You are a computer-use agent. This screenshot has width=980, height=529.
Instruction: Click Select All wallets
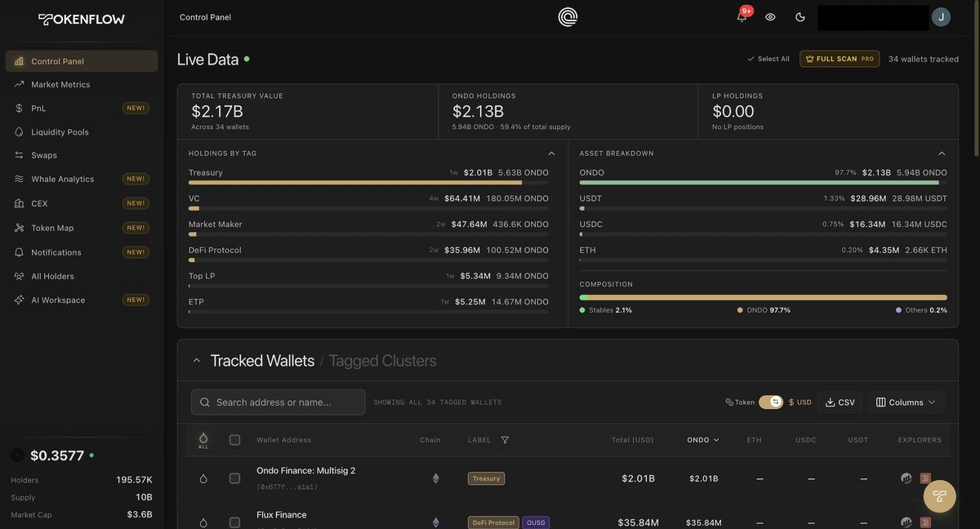coord(768,59)
